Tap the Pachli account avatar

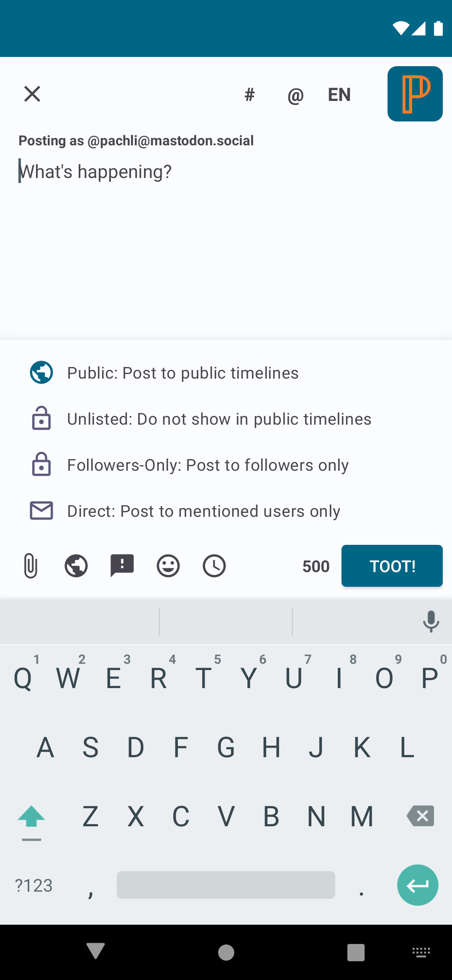(415, 94)
